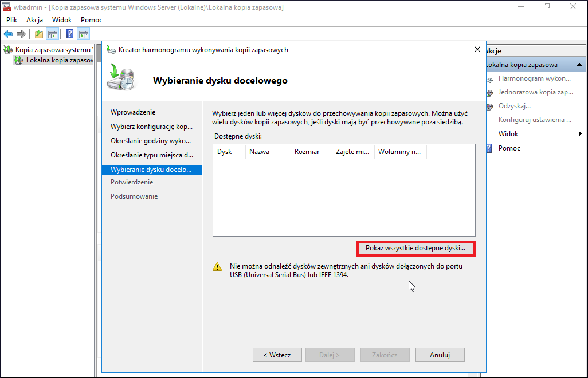This screenshot has height=378, width=588.
Task: Select Kopia zapasowa systemu root tree node
Action: pyautogui.click(x=54, y=49)
